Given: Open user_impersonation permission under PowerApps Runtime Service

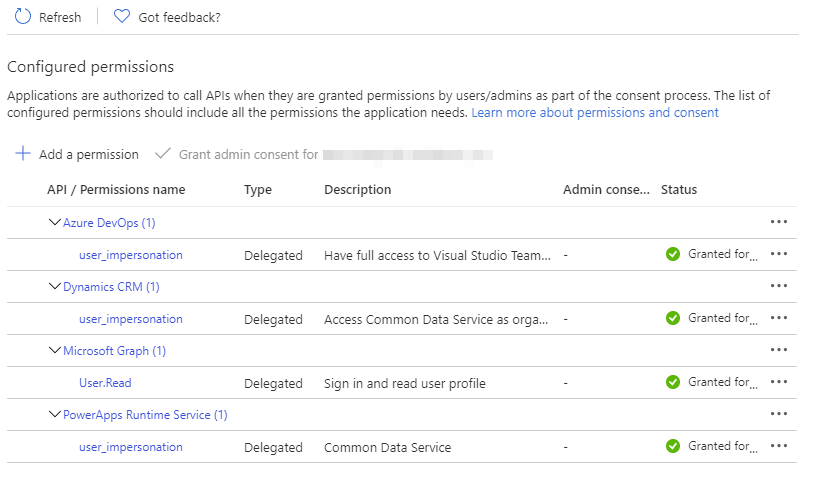Looking at the screenshot, I should pyautogui.click(x=131, y=447).
